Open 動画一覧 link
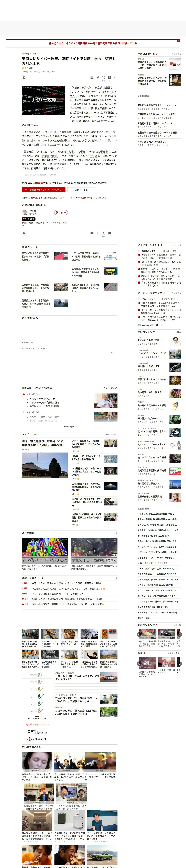Image resolution: width=186 pixels, height=868 pixels. (x=177, y=625)
